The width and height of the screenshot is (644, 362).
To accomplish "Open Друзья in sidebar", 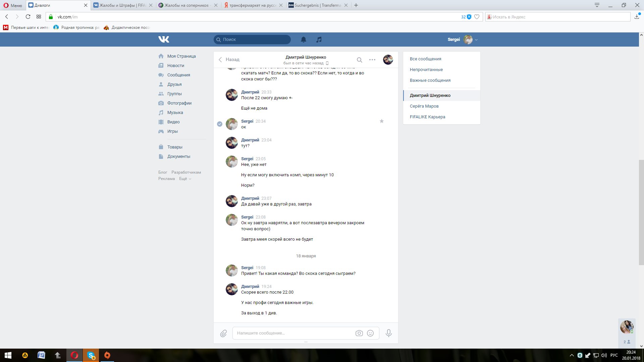I will click(174, 84).
